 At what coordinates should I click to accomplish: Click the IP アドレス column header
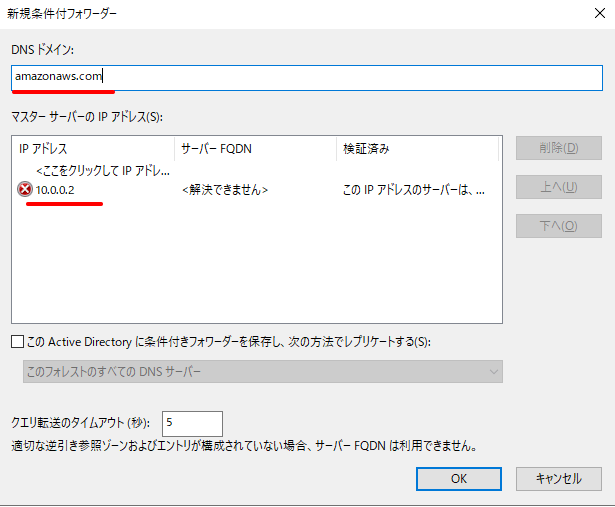coord(93,149)
